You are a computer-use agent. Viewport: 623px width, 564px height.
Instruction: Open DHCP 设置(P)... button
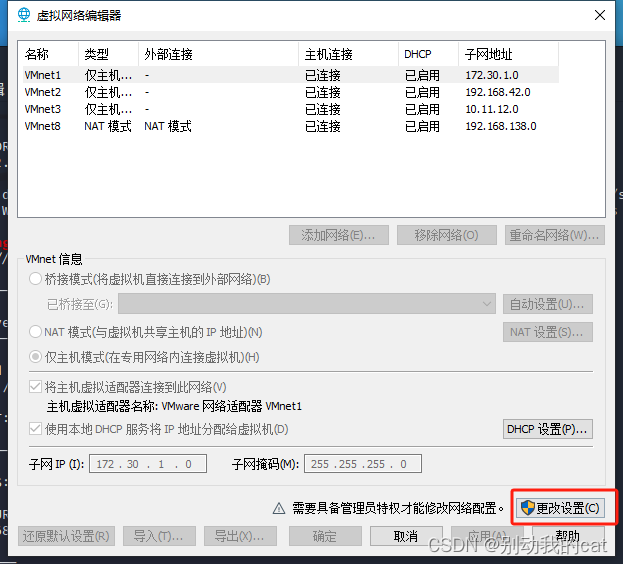[x=548, y=429]
